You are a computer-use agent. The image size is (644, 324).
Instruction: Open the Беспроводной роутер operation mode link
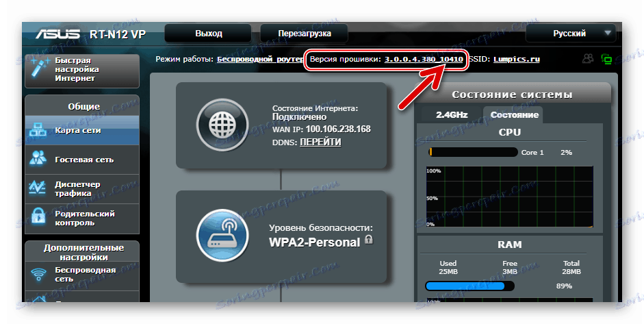click(260, 59)
